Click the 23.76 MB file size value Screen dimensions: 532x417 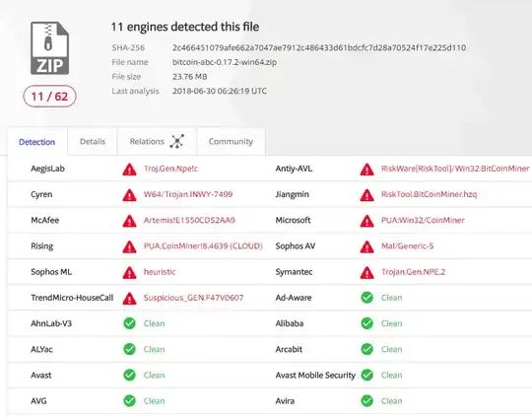pos(189,77)
